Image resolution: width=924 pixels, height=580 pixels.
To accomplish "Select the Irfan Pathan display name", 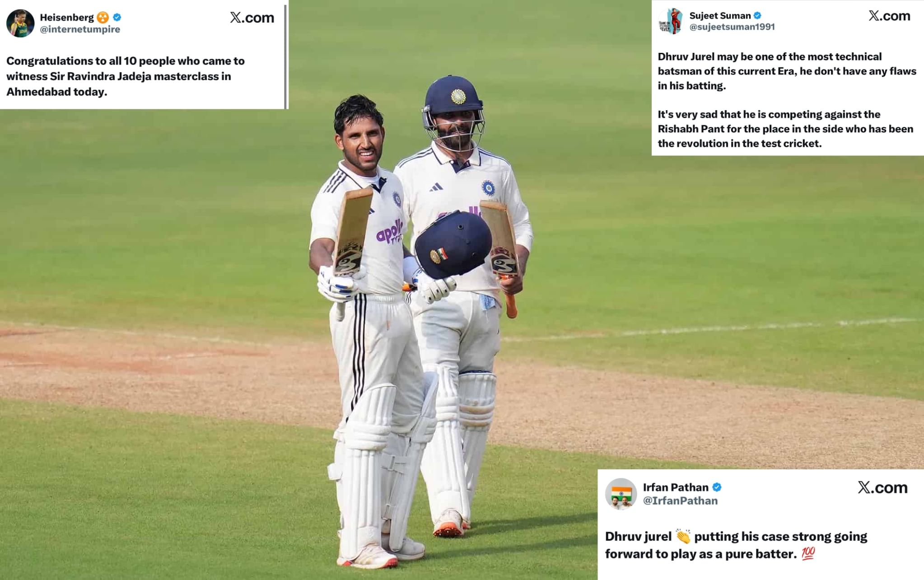I will point(676,487).
